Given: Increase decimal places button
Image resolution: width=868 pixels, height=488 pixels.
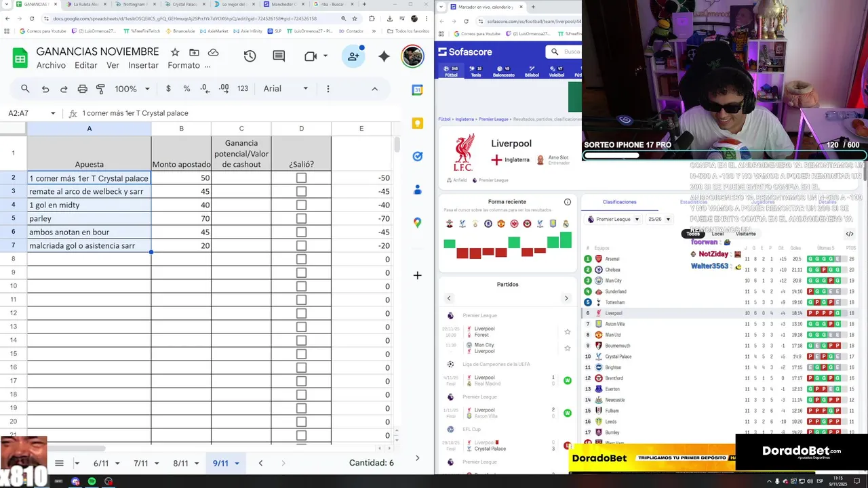Looking at the screenshot, I should [224, 89].
